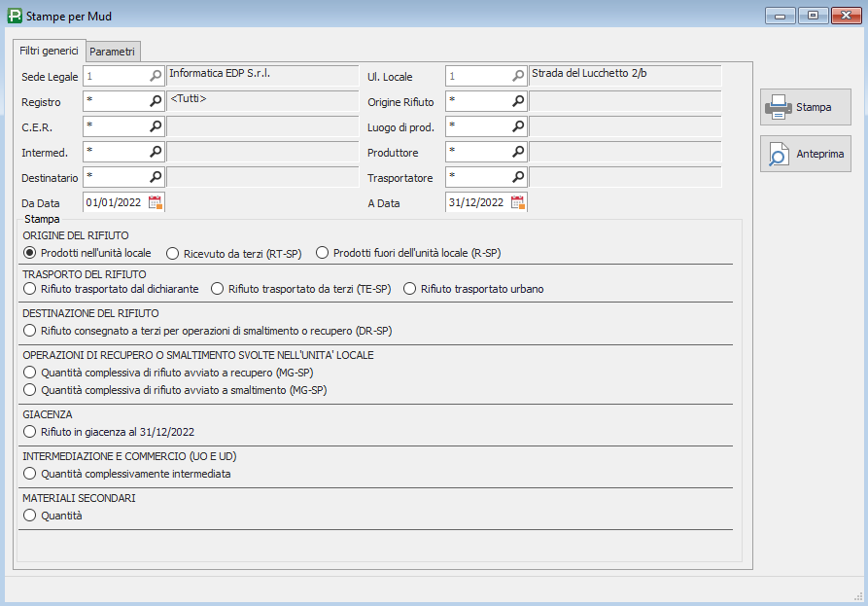Click into the C.E.R. input field
The width and height of the screenshot is (868, 606).
click(117, 126)
